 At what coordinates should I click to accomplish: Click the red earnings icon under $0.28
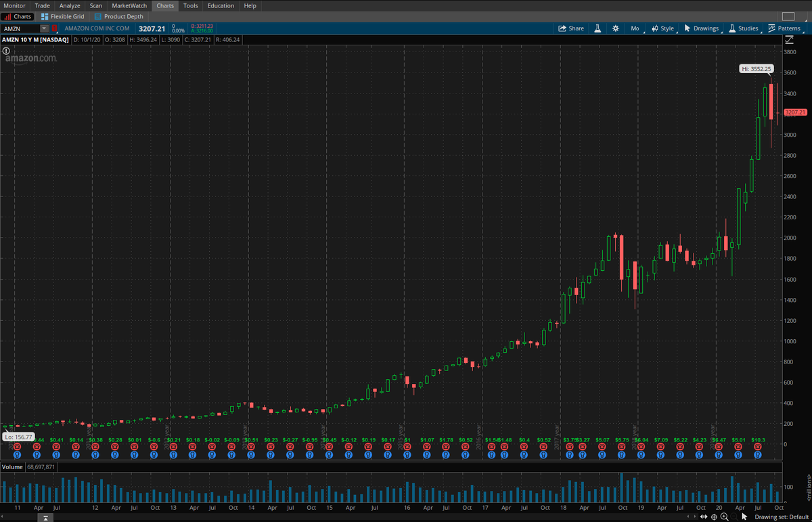tap(114, 447)
